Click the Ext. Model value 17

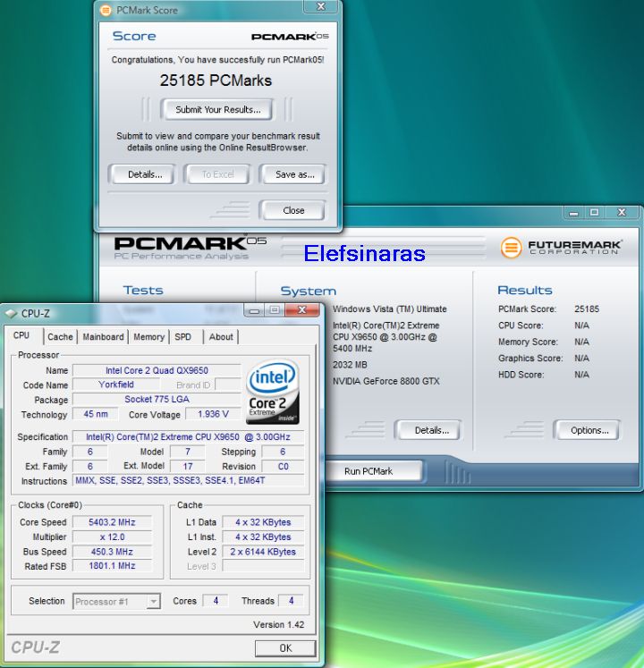click(x=188, y=466)
